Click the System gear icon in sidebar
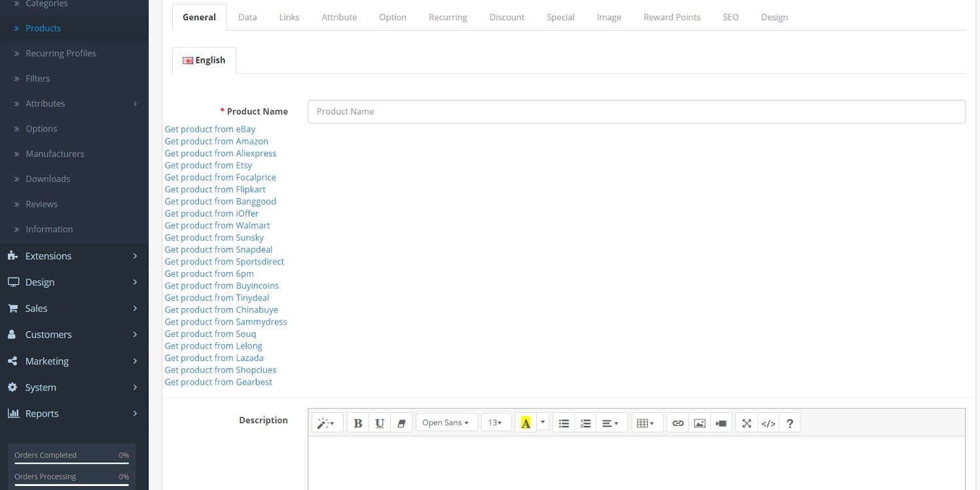The height and width of the screenshot is (490, 980). pos(12,387)
